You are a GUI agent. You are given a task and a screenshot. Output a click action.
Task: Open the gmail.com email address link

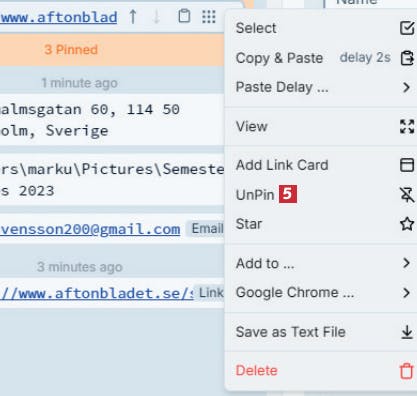90,229
